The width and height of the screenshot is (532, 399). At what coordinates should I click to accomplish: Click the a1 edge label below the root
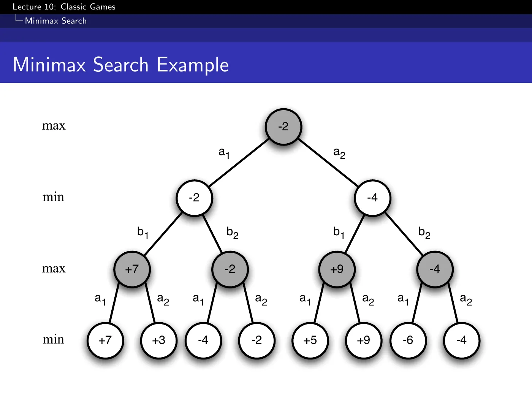coord(224,153)
